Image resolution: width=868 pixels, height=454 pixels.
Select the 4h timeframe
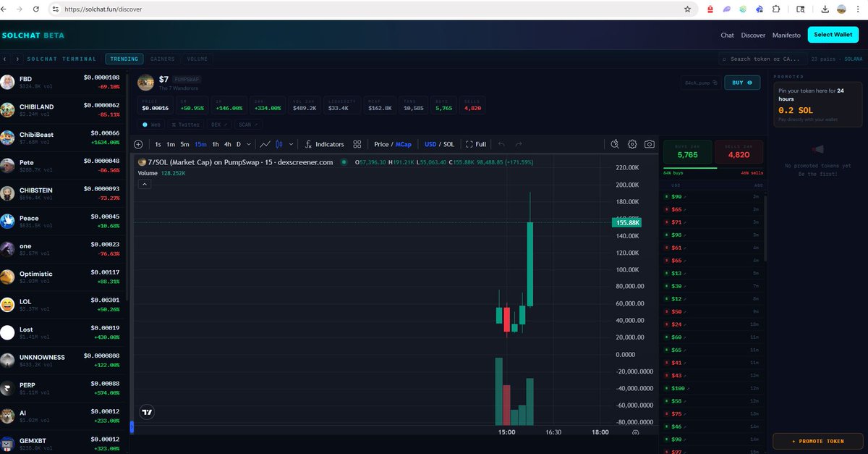click(x=228, y=144)
